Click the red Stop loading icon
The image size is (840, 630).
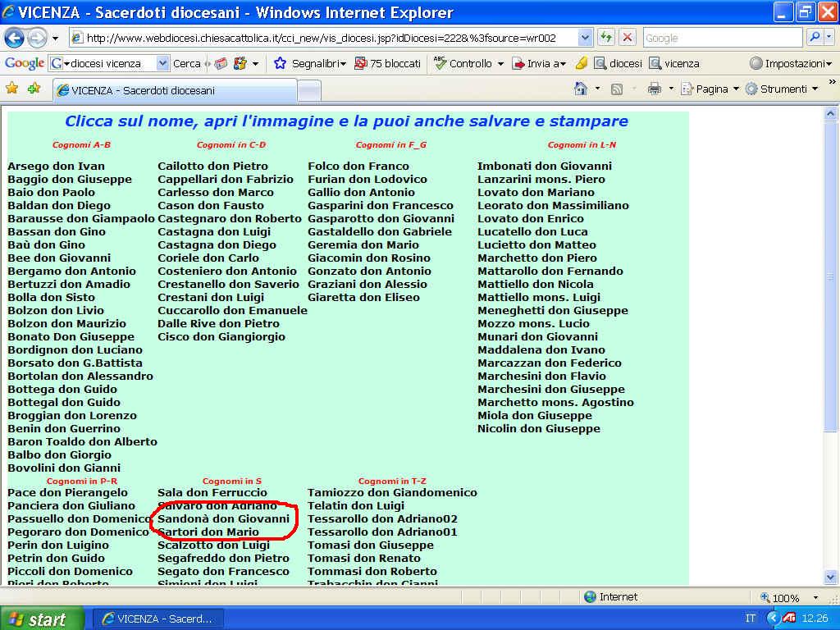tap(628, 38)
